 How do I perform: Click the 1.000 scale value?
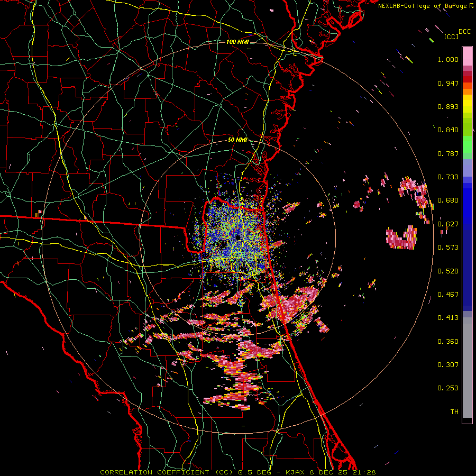point(448,60)
